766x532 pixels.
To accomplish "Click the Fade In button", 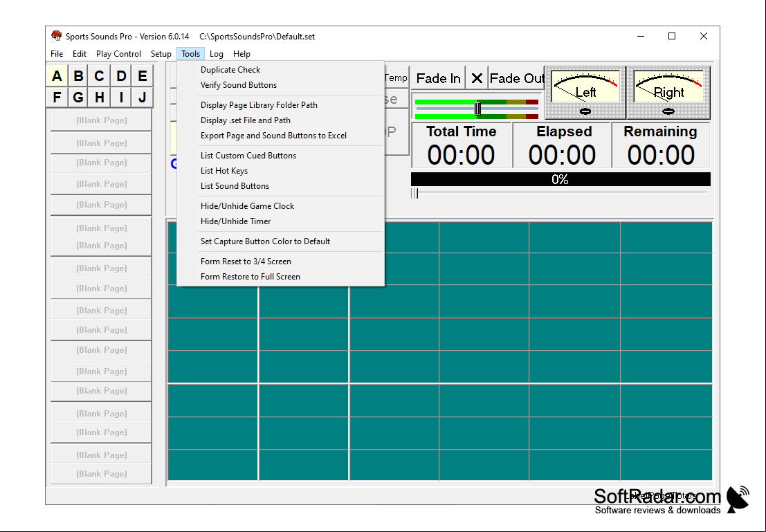I will 438,78.
